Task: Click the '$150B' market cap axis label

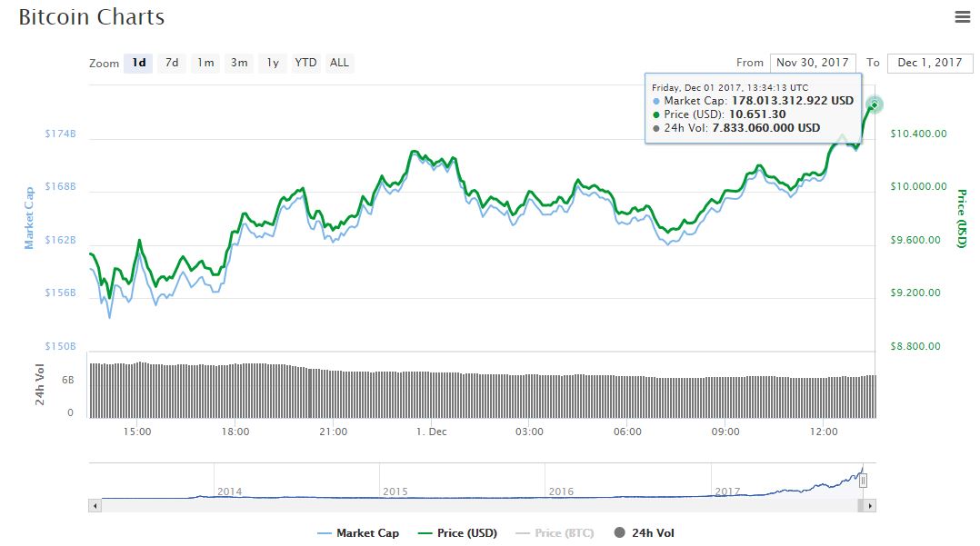Action: point(61,346)
